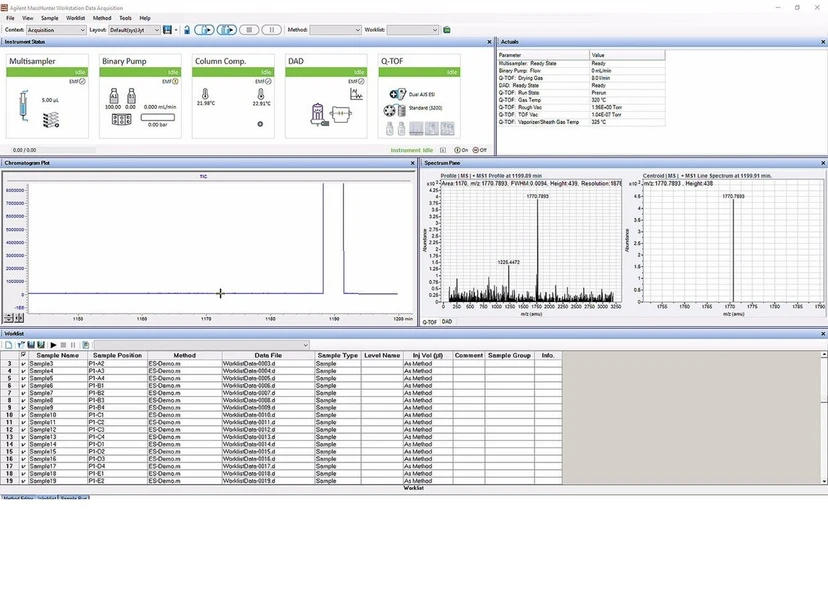828x604 pixels.
Task: Open the Sample menu
Action: pos(49,17)
